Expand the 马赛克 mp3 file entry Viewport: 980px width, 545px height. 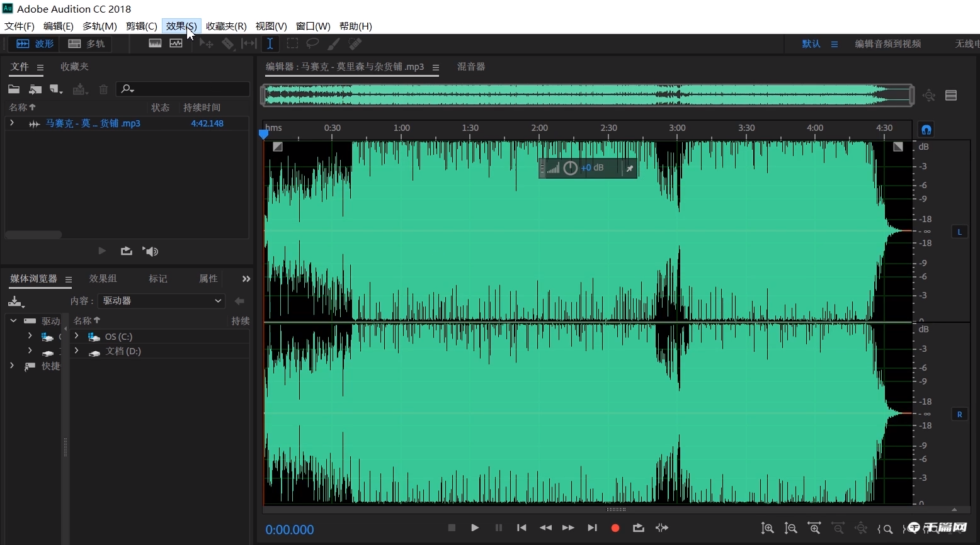point(12,123)
